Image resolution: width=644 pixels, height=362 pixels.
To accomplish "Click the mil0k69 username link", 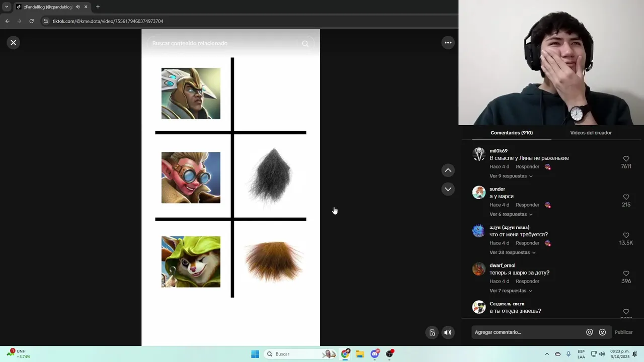I will pyautogui.click(x=498, y=151).
